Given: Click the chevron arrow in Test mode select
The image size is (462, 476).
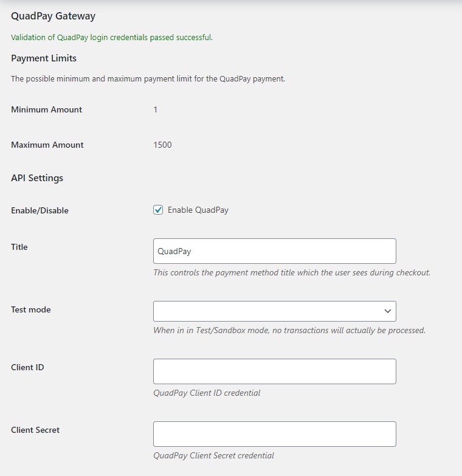Looking at the screenshot, I should click(x=388, y=311).
